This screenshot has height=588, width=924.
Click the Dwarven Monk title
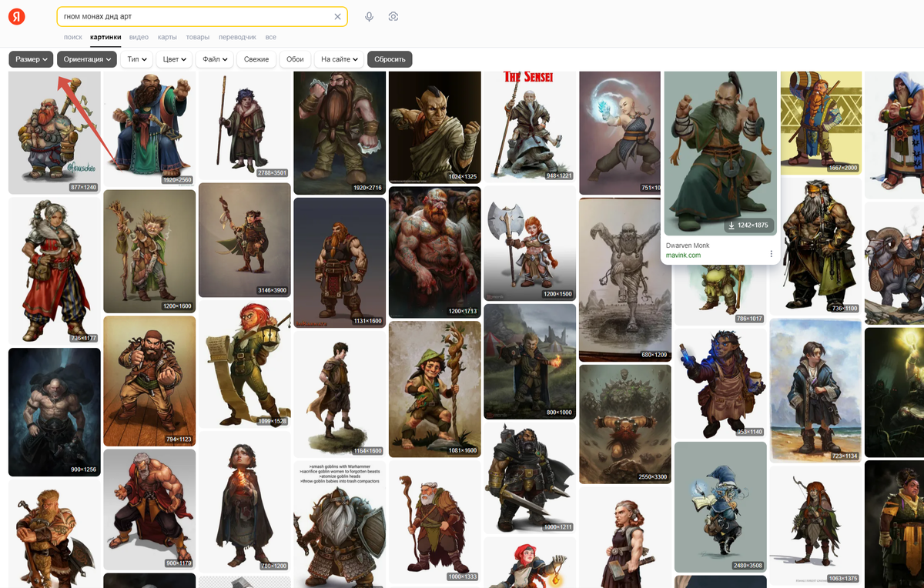[x=688, y=246]
